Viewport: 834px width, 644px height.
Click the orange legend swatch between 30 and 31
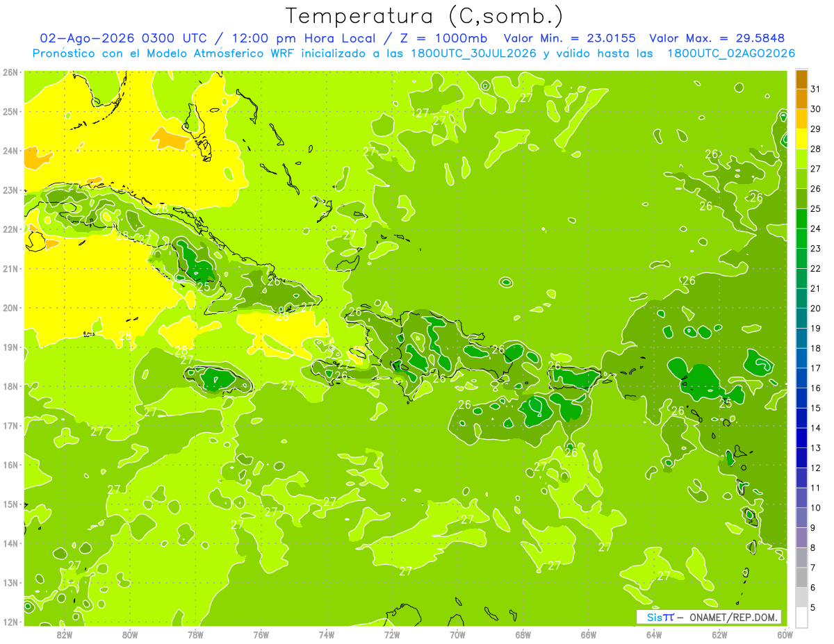click(801, 99)
